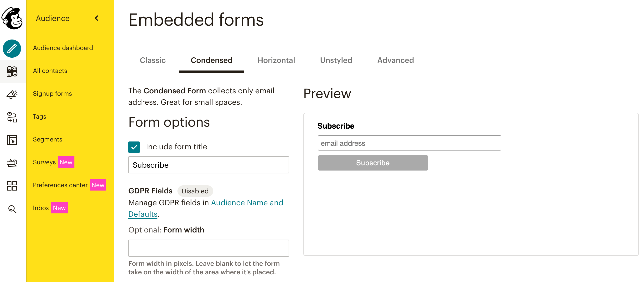
Task: Follow Audience Name and Defaults link
Action: (x=247, y=203)
